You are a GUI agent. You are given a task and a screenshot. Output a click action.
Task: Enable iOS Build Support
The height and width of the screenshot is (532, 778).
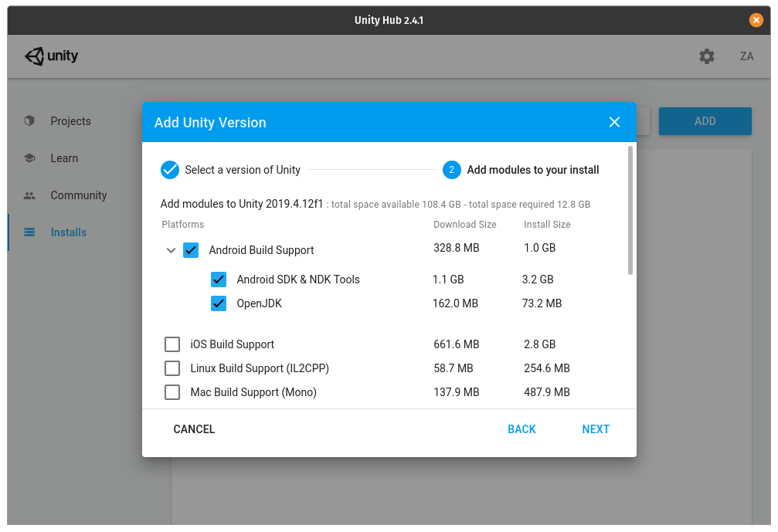172,344
